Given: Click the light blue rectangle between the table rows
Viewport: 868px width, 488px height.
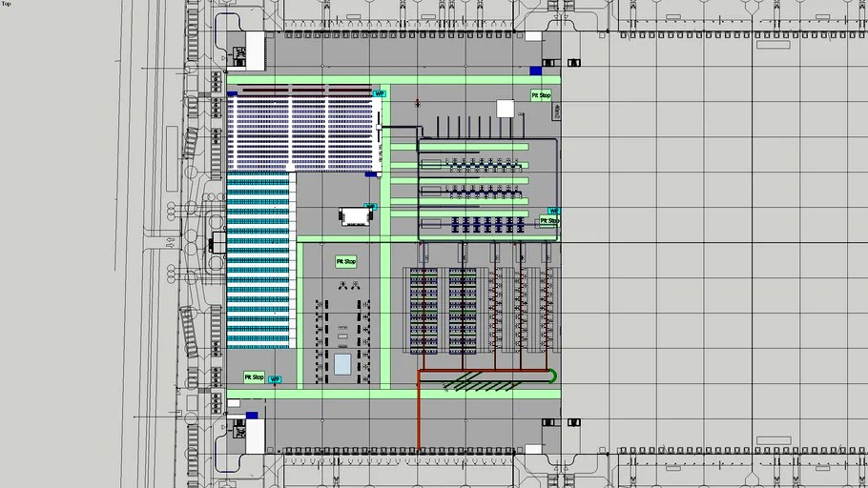Looking at the screenshot, I should [x=341, y=364].
